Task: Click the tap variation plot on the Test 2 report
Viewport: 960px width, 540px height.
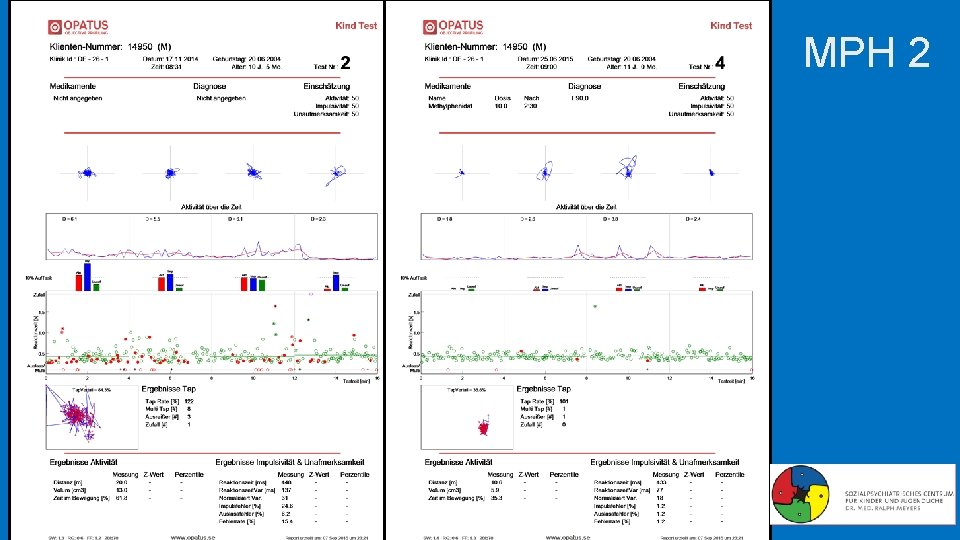Action: pos(92,417)
